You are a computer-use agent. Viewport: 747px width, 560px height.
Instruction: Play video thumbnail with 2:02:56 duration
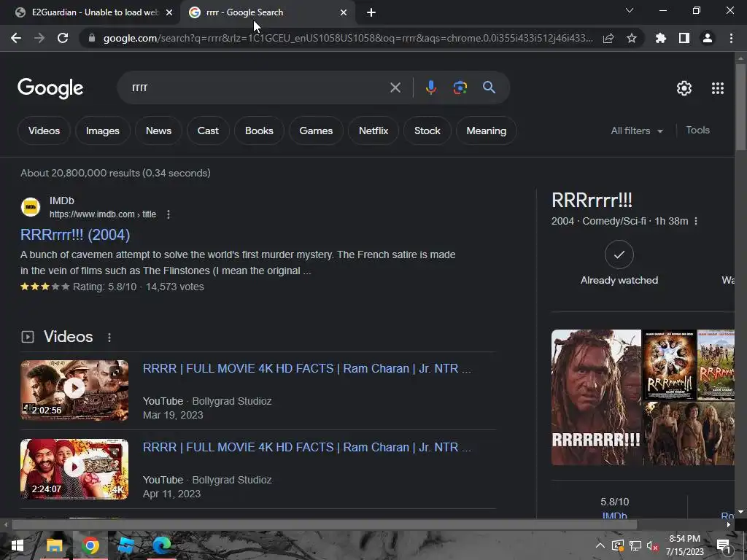pos(74,390)
